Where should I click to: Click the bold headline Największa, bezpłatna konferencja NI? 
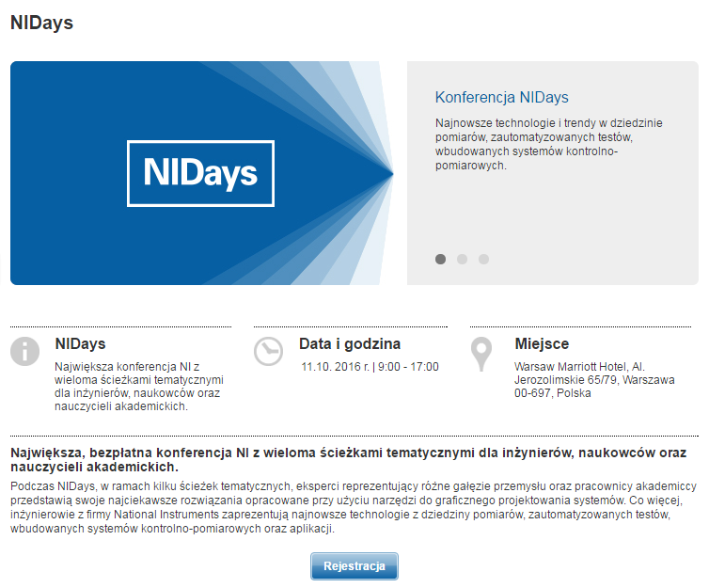349,459
